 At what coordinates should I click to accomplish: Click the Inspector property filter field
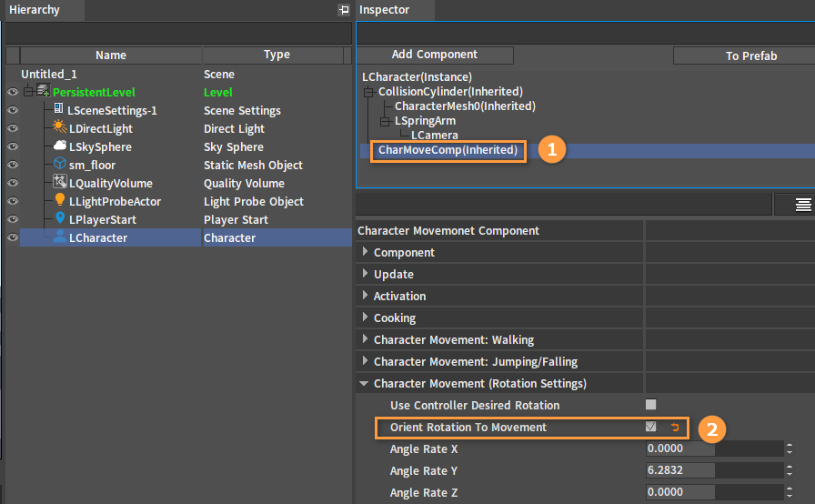564,205
